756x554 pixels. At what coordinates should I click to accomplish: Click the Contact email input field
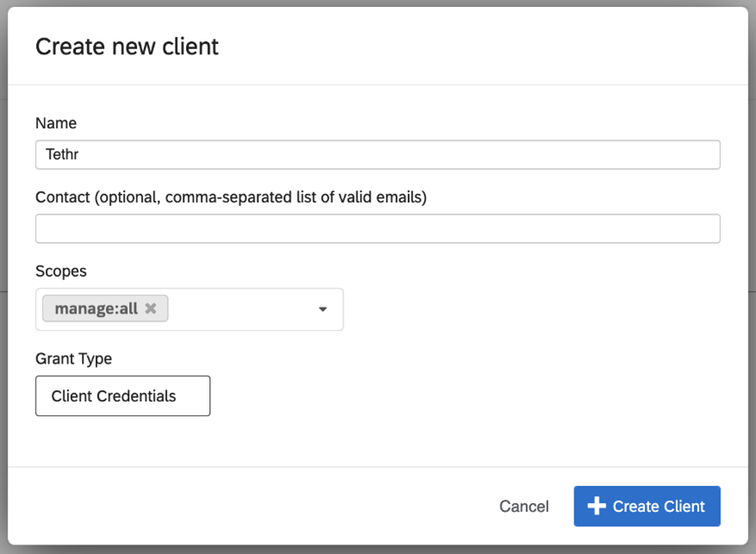click(377, 228)
